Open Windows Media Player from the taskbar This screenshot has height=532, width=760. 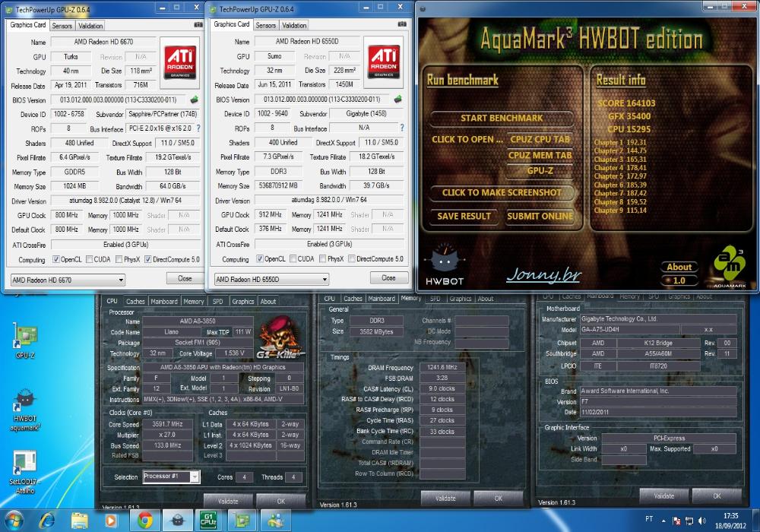[110, 521]
